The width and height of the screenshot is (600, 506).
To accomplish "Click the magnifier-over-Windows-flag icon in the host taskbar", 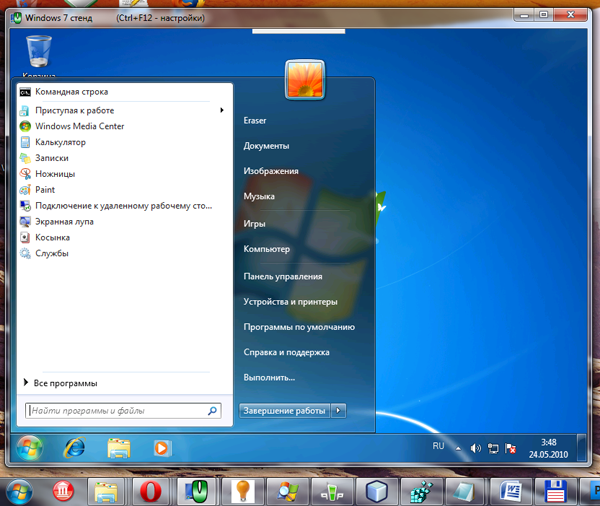I will pos(287,492).
